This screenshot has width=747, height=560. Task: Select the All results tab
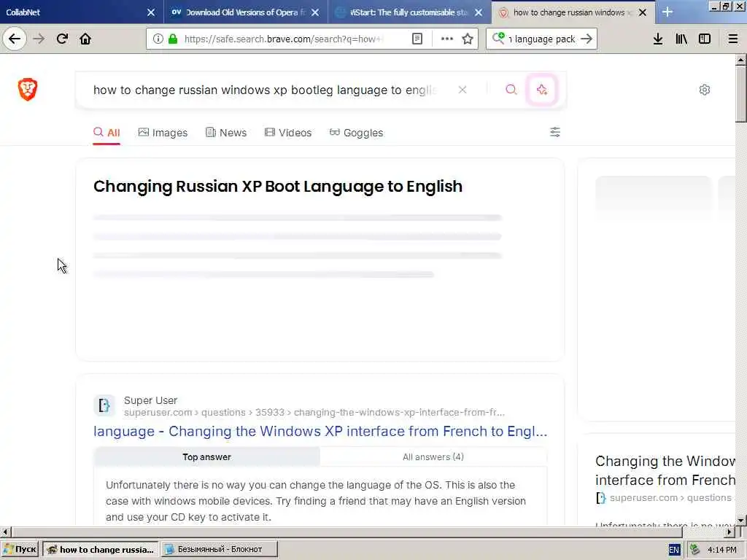tap(107, 133)
